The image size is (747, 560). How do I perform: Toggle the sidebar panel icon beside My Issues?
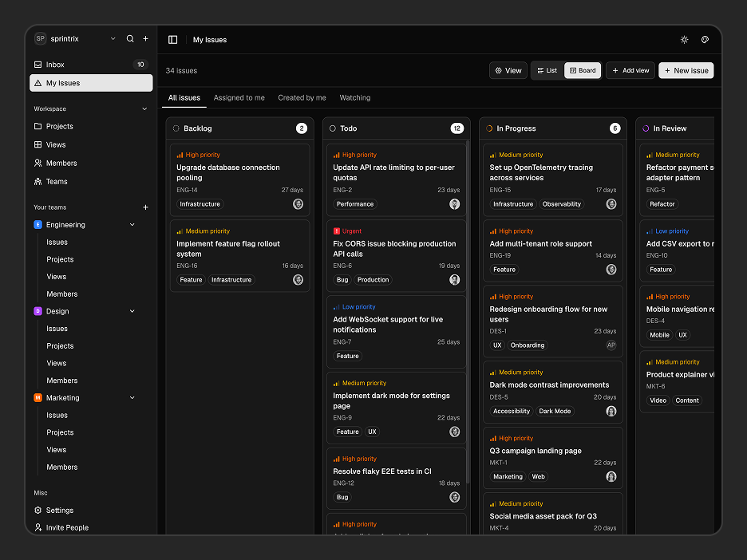(x=173, y=40)
